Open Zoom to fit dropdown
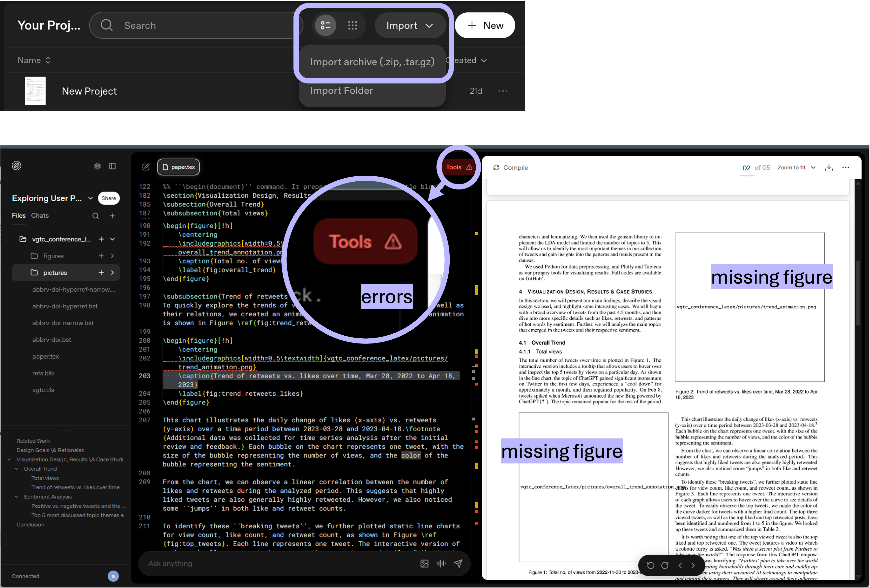The image size is (870, 588). click(x=796, y=168)
